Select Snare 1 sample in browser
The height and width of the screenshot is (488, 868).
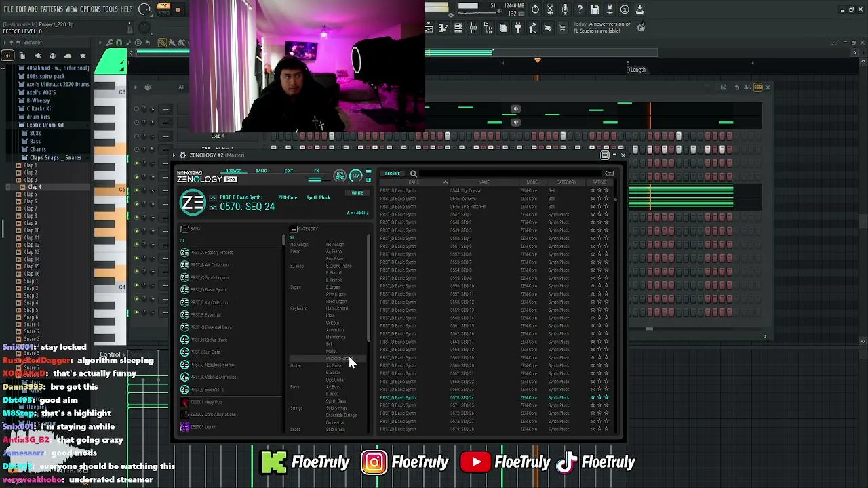click(31, 325)
